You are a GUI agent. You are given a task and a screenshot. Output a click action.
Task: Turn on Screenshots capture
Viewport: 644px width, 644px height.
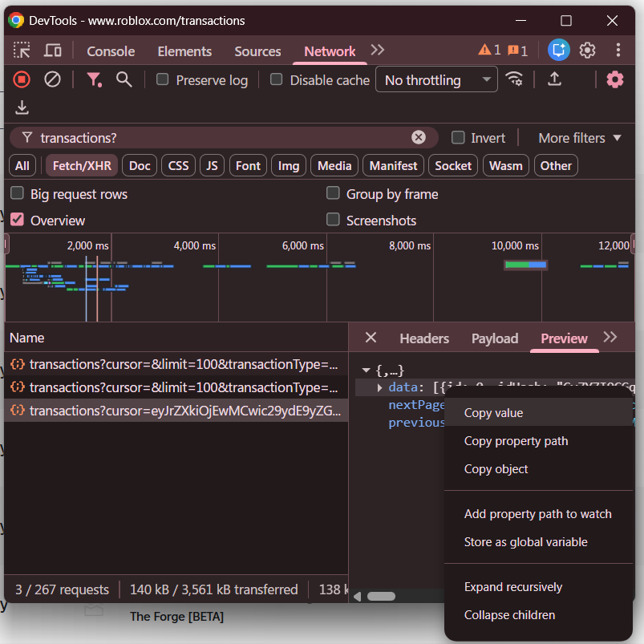pyautogui.click(x=333, y=220)
